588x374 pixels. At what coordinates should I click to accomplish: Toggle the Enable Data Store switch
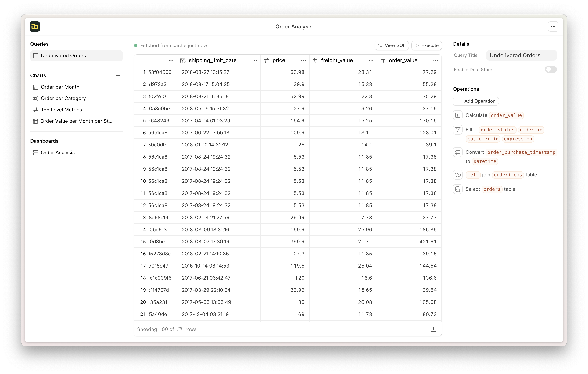[x=550, y=69]
